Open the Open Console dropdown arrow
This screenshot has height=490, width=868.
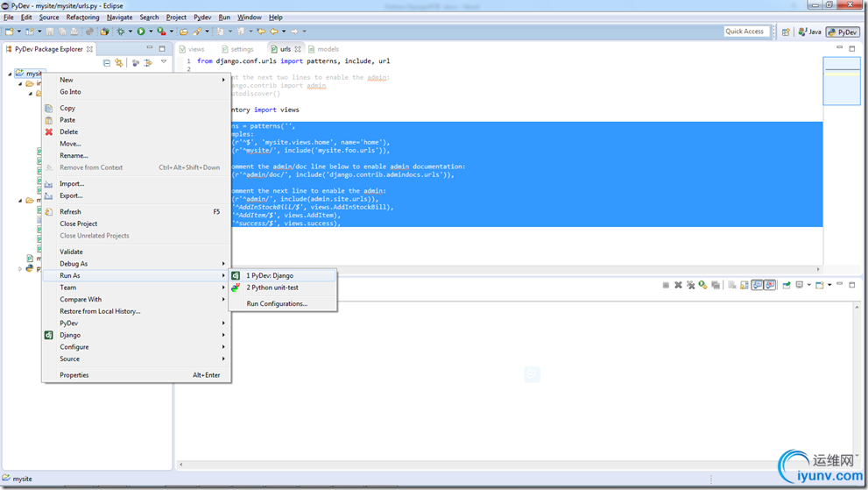[829, 285]
